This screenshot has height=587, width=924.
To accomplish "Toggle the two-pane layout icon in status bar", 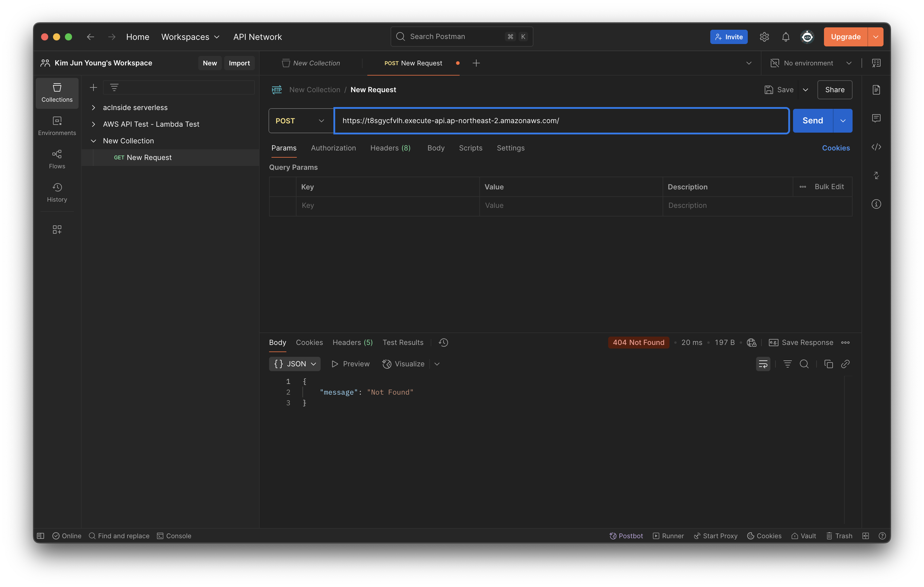I will [x=865, y=536].
